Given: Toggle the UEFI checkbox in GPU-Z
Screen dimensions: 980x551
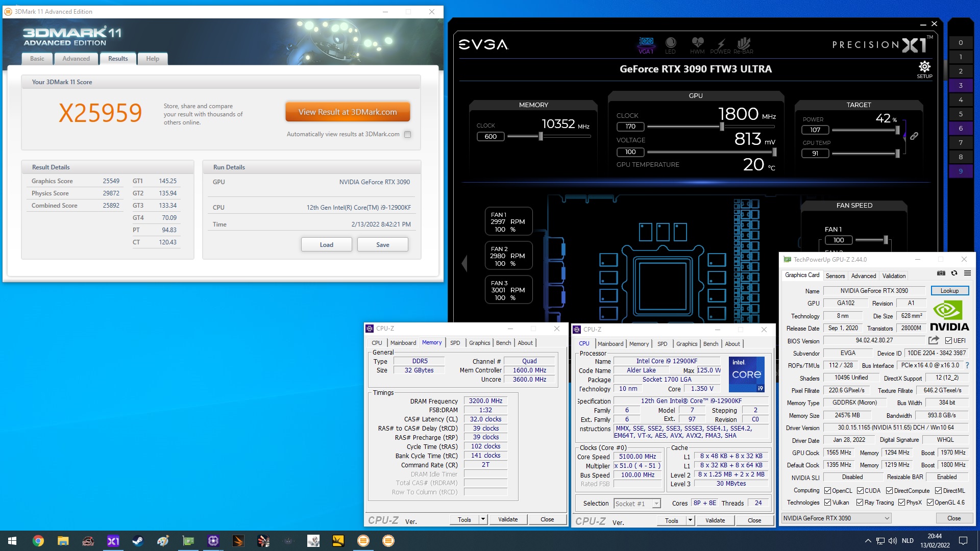Looking at the screenshot, I should tap(948, 341).
